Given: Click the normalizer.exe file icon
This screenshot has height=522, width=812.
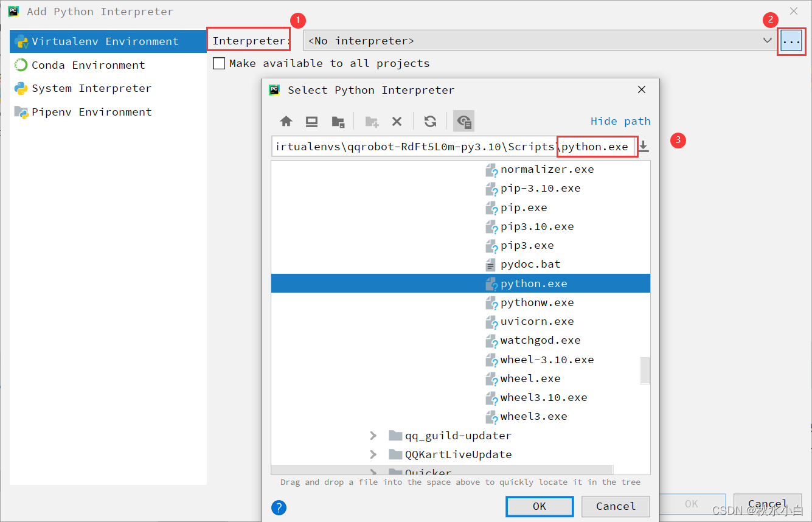Looking at the screenshot, I should pos(491,170).
